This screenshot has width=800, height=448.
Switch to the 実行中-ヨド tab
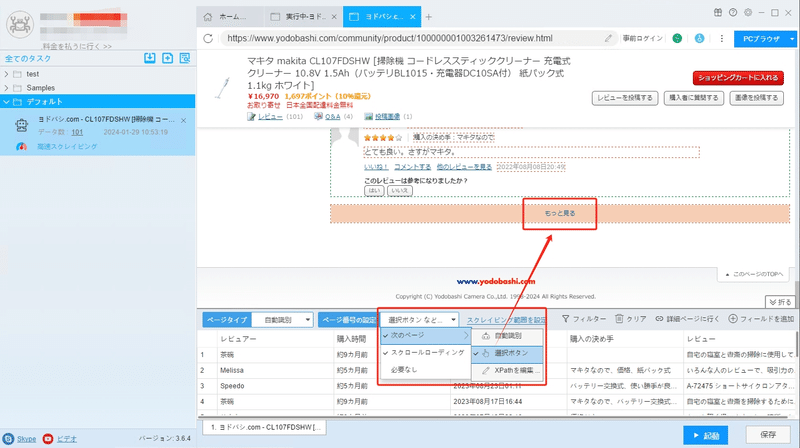coord(304,17)
